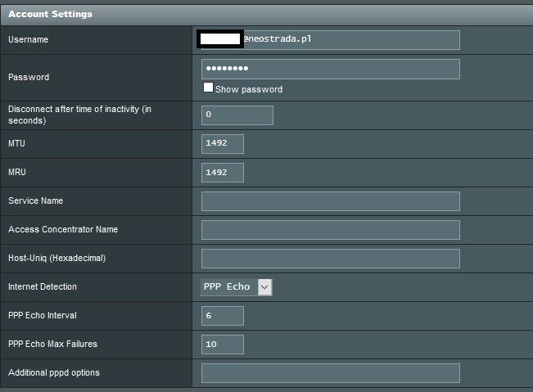Select the MRU value field
533x392 pixels.
pos(222,173)
